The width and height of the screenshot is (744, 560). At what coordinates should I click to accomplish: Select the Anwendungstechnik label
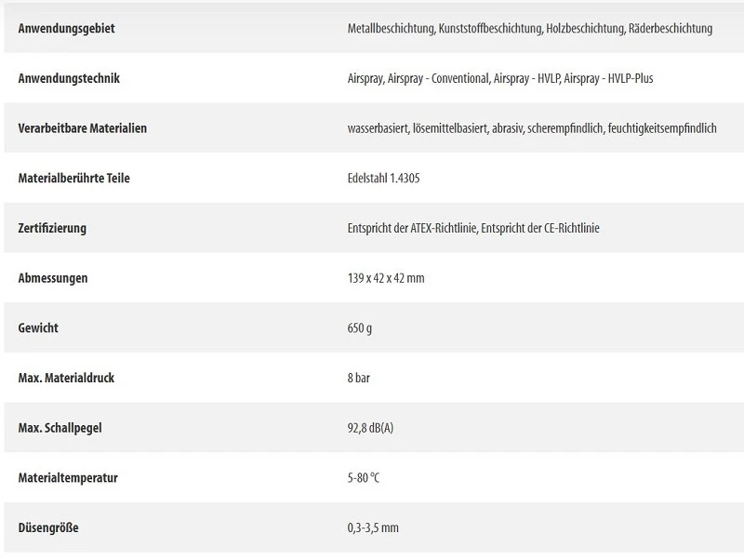coord(69,78)
